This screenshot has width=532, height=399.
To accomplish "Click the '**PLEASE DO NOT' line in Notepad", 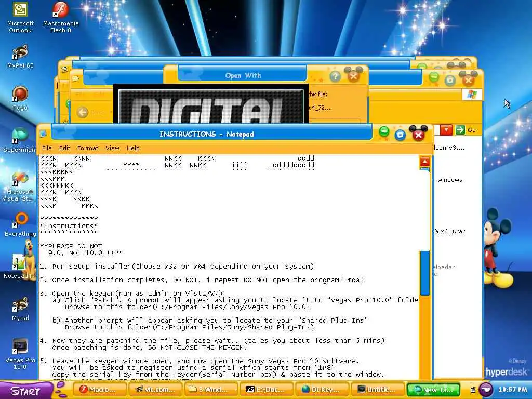I will click(71, 246).
